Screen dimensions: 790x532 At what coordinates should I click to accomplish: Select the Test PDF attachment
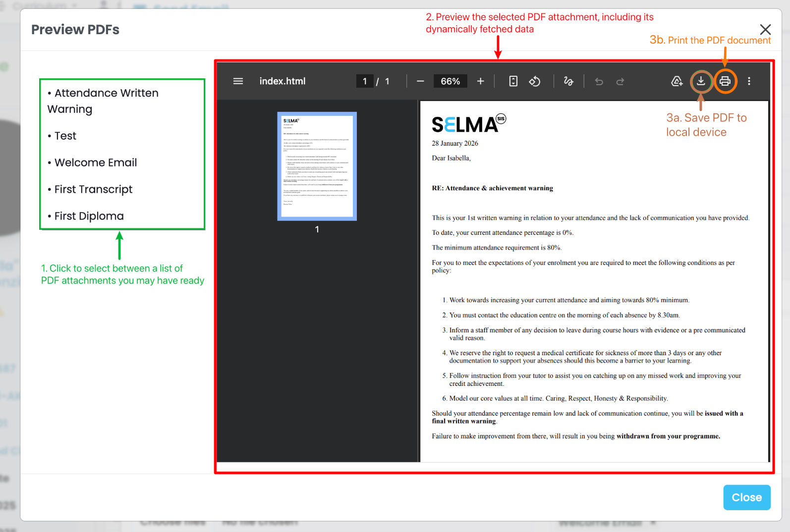click(65, 136)
